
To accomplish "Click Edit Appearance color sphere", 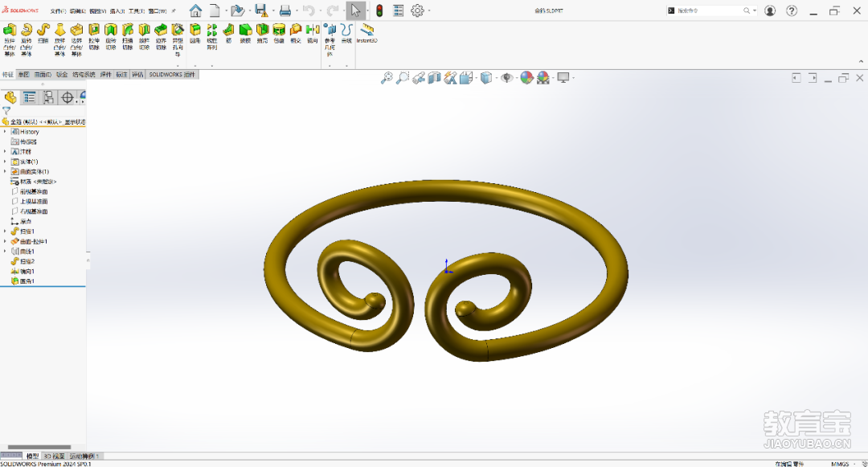I will click(x=526, y=78).
